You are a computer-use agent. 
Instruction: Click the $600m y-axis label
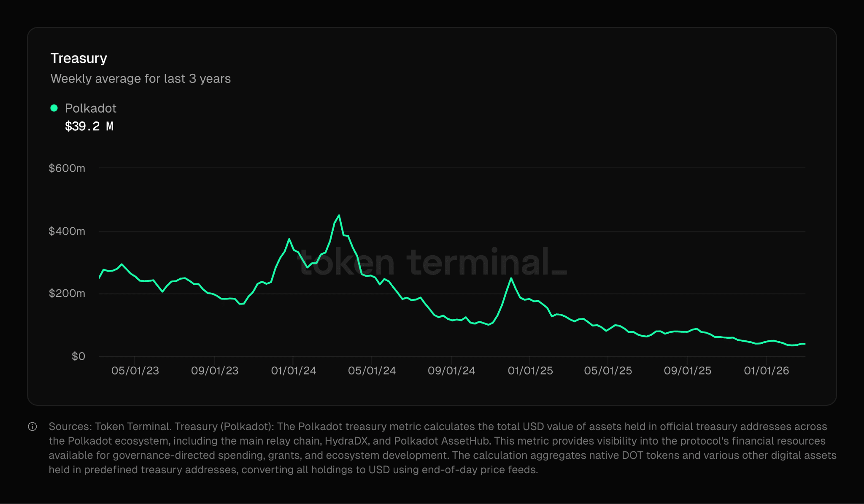click(x=67, y=168)
